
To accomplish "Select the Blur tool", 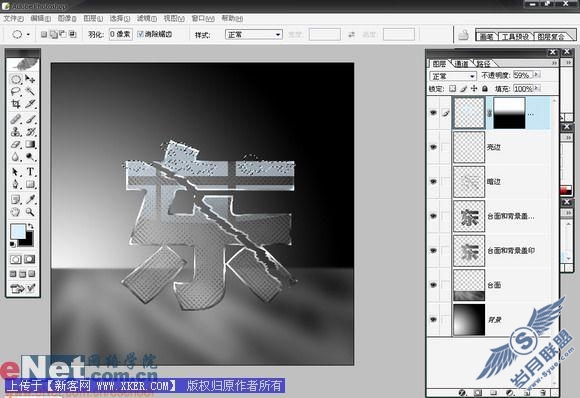I will (x=16, y=157).
